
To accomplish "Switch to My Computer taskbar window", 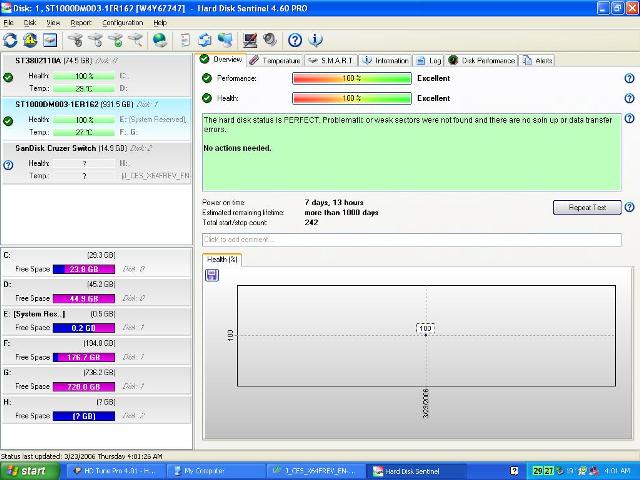I will point(216,471).
